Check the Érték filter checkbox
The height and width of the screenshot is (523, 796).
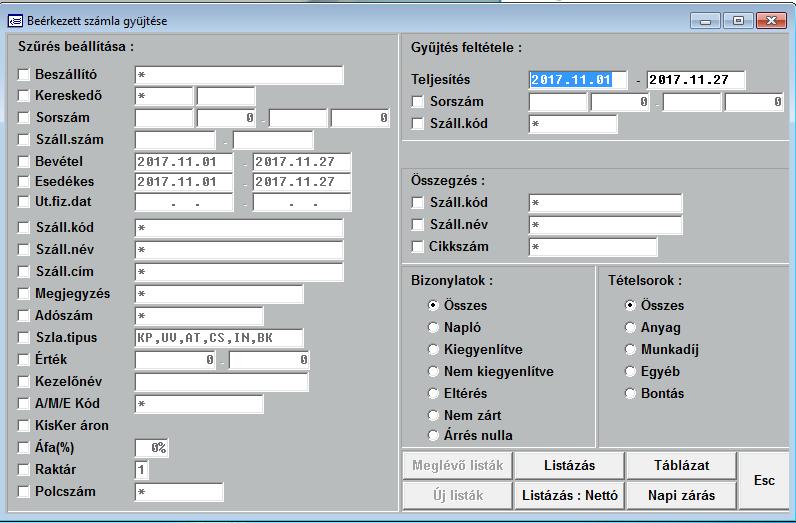pyautogui.click(x=24, y=359)
